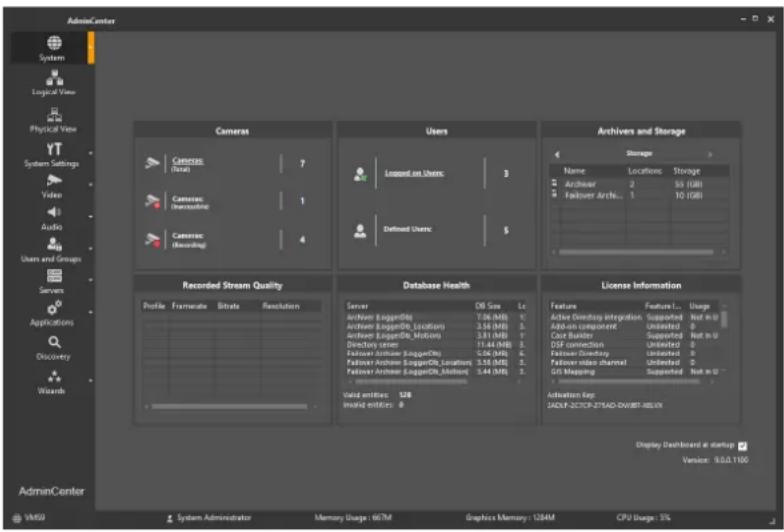Expand the Audio submenu arrow
Image resolution: width=784 pixels, height=532 pixels.
[x=91, y=217]
